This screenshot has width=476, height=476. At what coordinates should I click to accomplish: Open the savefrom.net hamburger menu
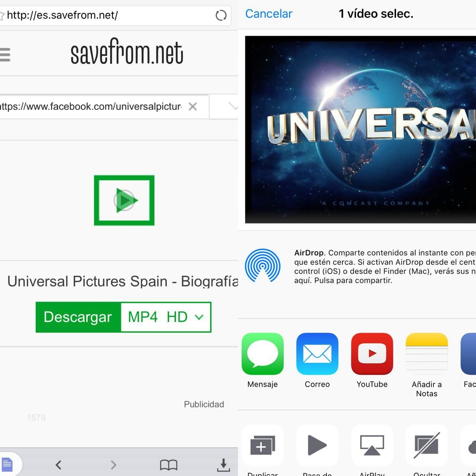click(5, 55)
